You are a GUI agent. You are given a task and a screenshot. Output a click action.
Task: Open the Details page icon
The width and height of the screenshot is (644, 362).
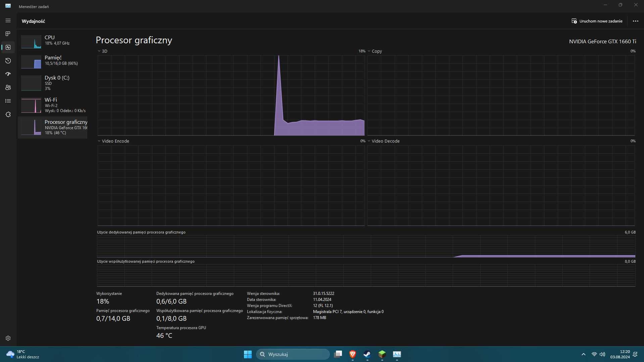click(8, 101)
